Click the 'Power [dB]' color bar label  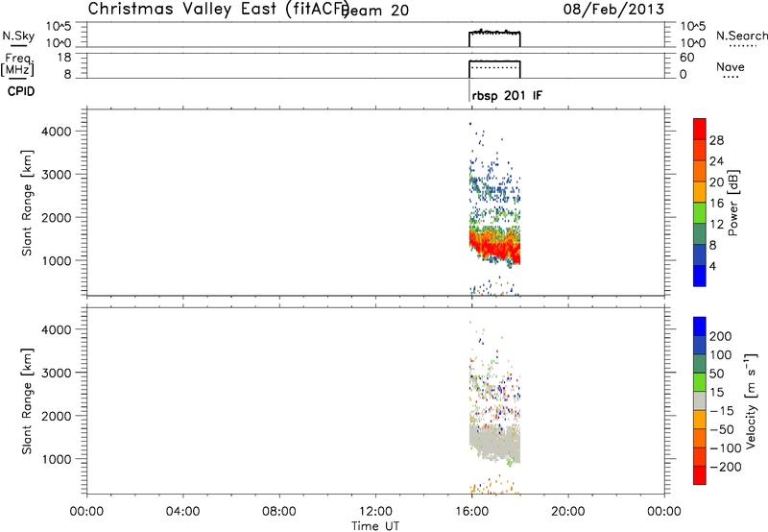click(732, 203)
